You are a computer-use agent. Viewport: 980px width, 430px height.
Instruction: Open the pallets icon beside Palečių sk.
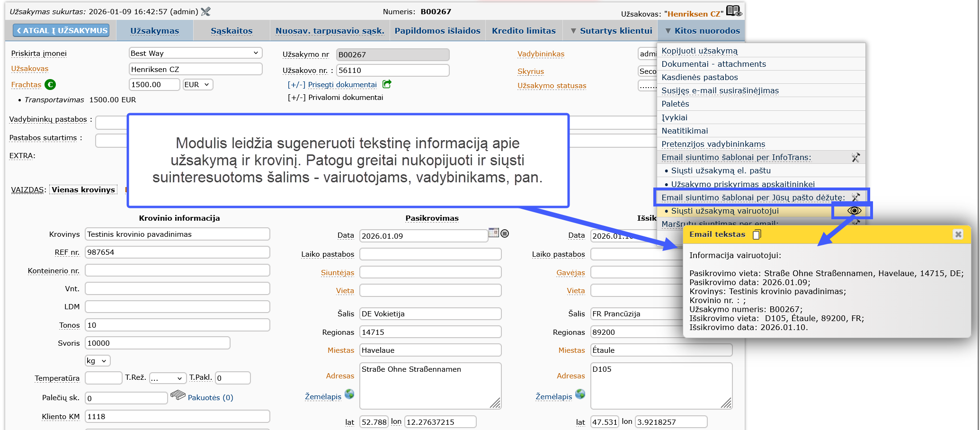[178, 394]
